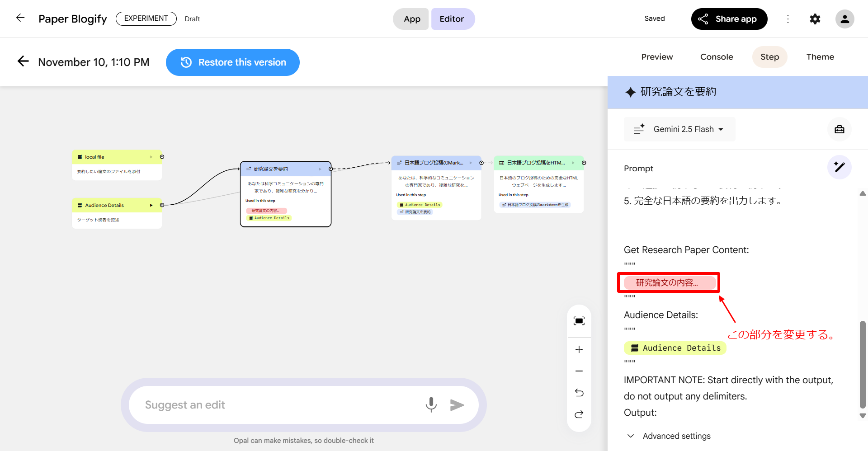The width and height of the screenshot is (868, 451).
Task: Zoom out on the canvas with minus icon
Action: pos(579,371)
